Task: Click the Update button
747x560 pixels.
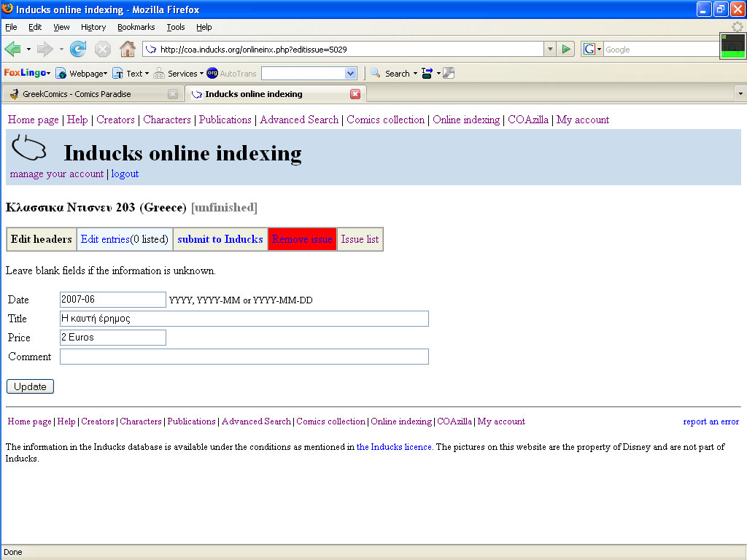Action: [x=30, y=386]
